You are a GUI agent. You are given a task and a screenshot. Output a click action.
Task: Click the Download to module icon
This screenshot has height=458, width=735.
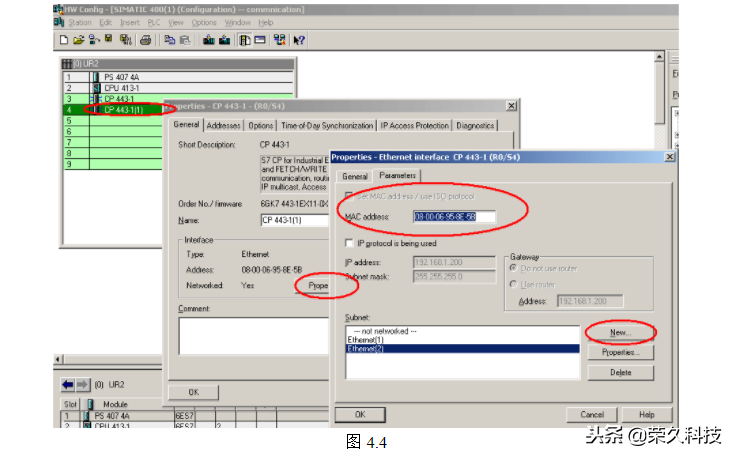point(209,40)
